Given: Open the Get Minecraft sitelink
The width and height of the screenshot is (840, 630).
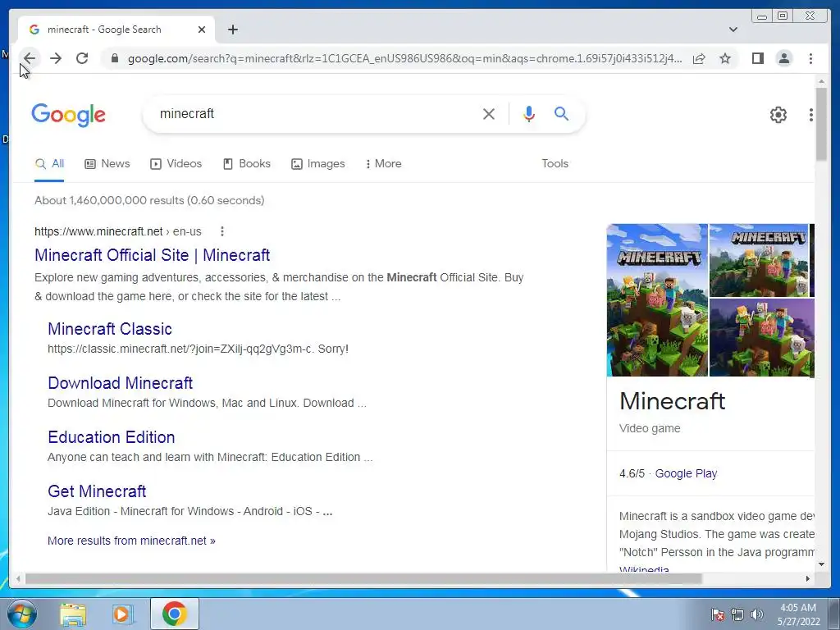Looking at the screenshot, I should 97,491.
